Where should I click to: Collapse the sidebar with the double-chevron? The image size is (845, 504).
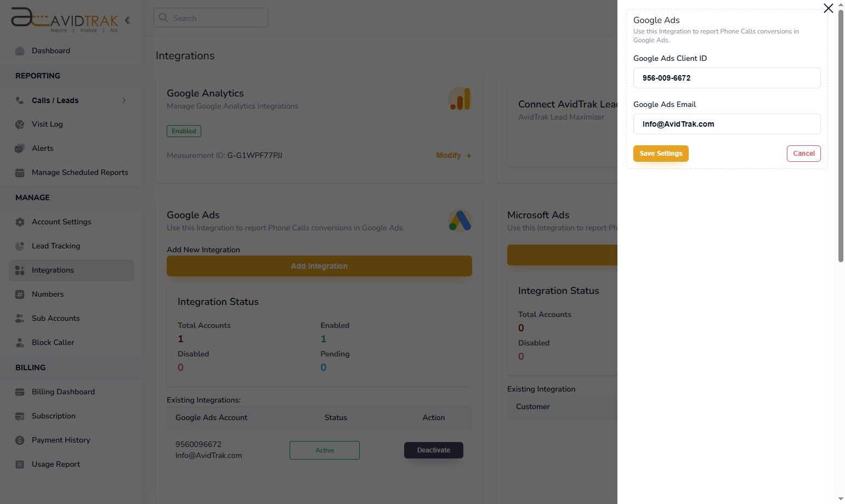coord(127,20)
